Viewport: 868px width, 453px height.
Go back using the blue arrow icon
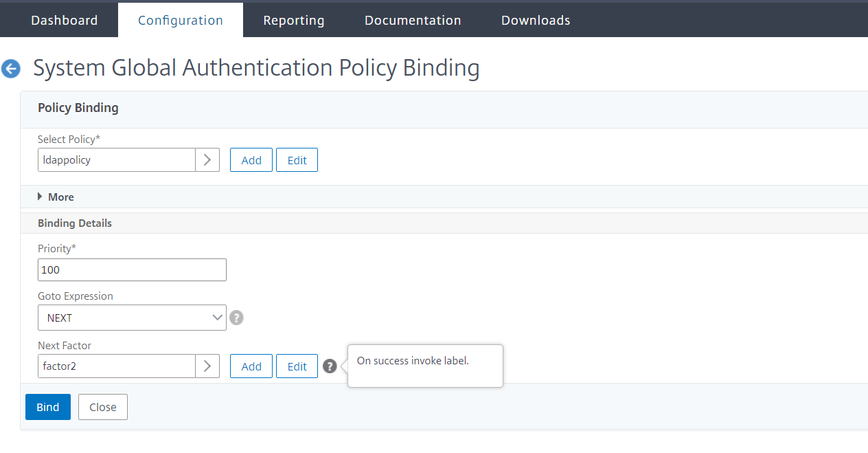tap(11, 69)
